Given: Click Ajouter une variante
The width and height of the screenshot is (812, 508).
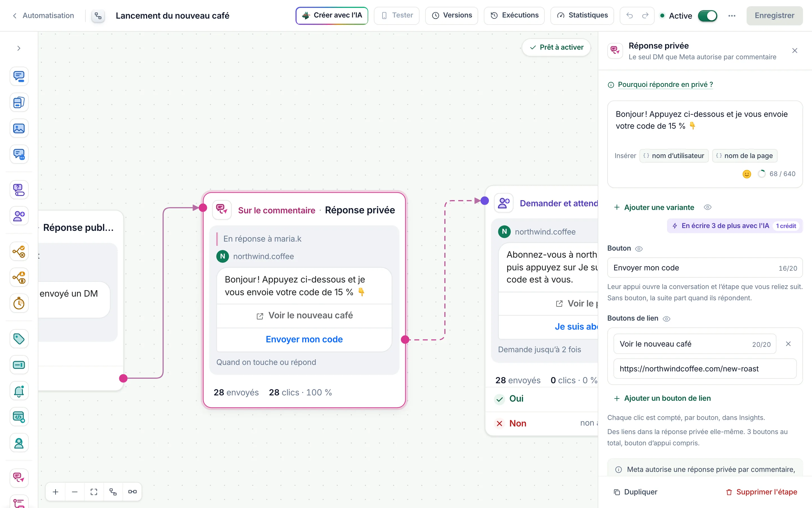Looking at the screenshot, I should tap(654, 207).
